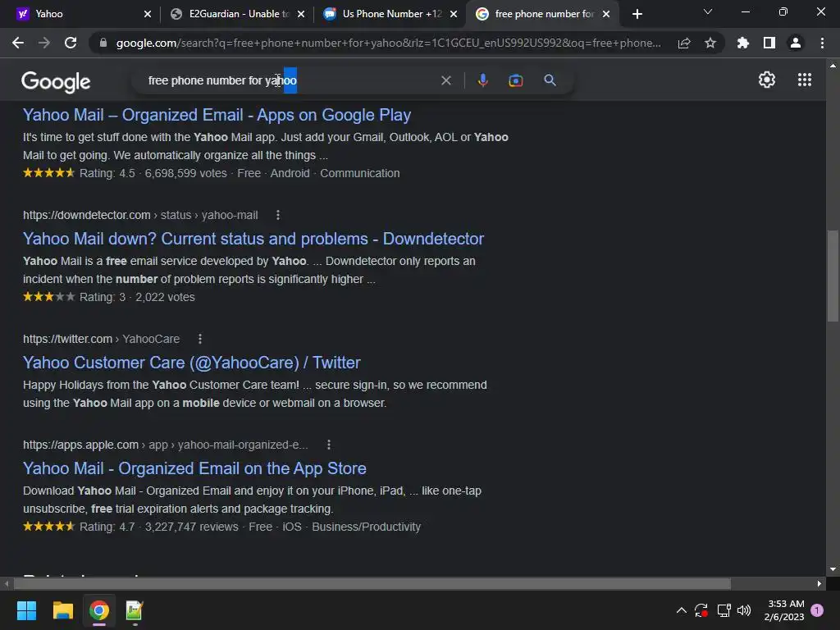Close the Us Phone Number tab
The image size is (840, 630).
point(454,14)
